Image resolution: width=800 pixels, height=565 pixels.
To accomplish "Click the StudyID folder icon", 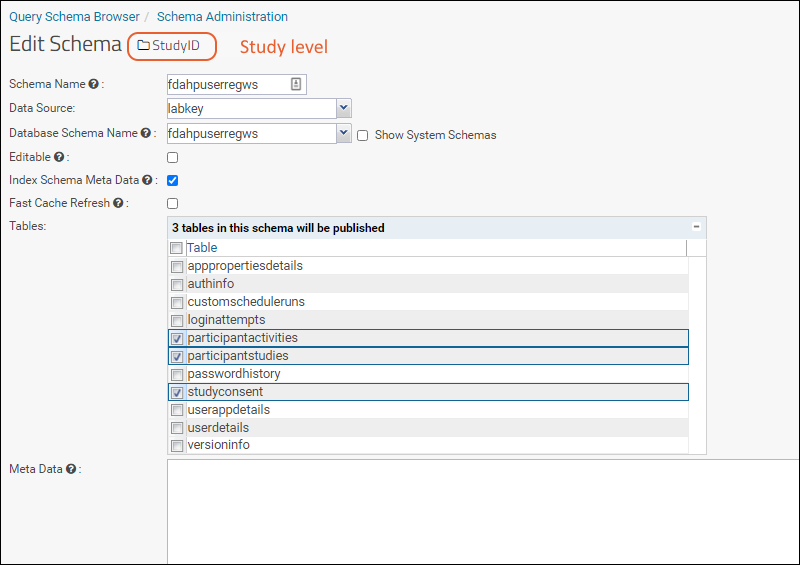I will point(143,46).
